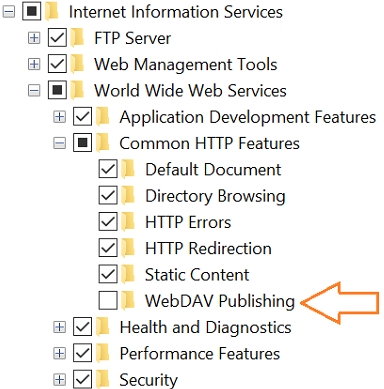Viewport: 384px width, 389px height.
Task: Select the folder icon next to Static Content
Action: pyautogui.click(x=128, y=274)
